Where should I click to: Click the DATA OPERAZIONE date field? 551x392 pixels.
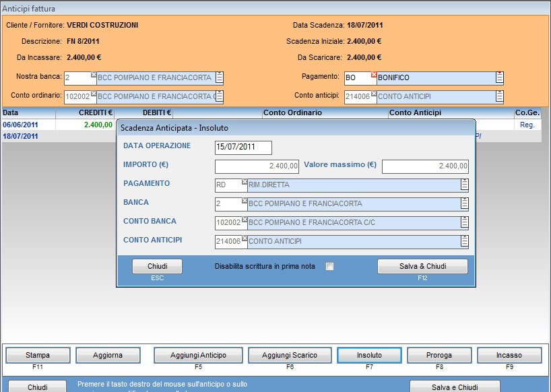[243, 148]
